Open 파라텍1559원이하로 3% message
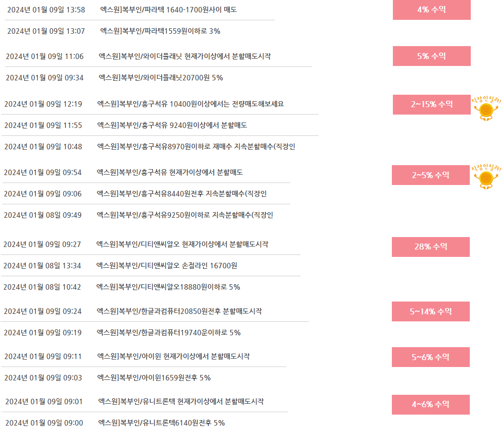 pos(160,31)
